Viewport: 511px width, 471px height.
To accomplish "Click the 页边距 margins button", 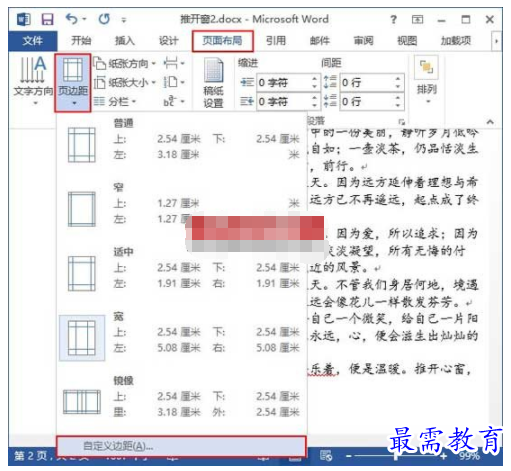I will 73,83.
